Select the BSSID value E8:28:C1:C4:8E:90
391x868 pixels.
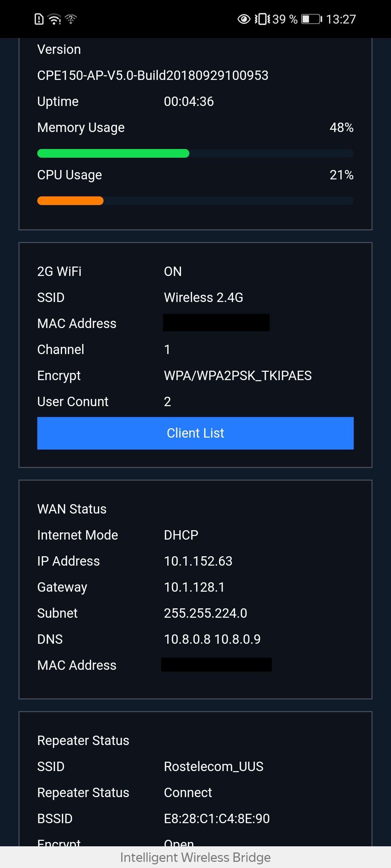click(x=216, y=818)
